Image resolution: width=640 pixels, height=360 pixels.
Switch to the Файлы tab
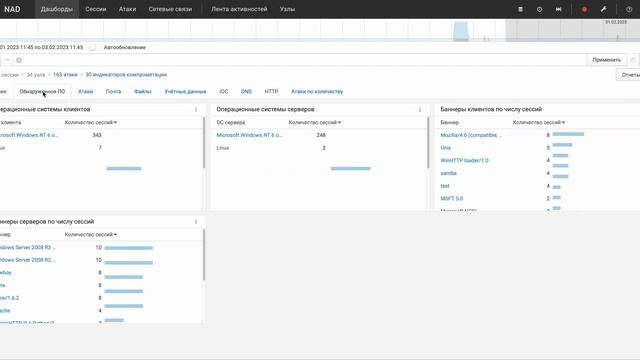[x=142, y=91]
